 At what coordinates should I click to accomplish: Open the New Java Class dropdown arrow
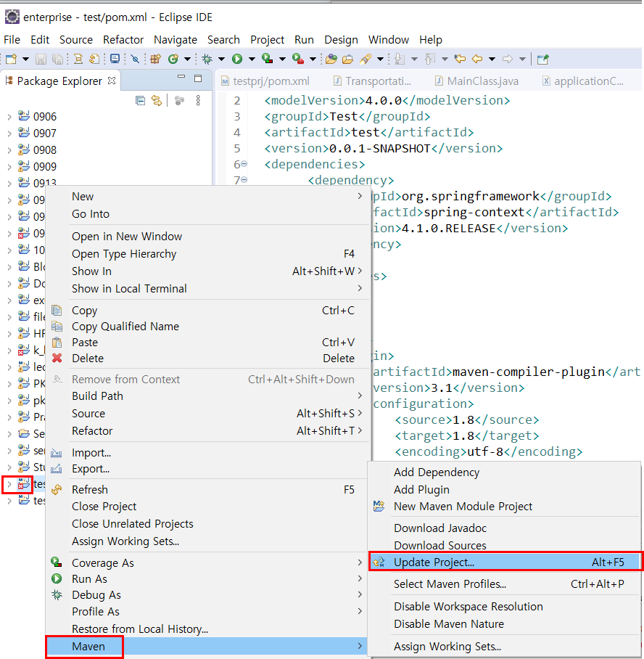[x=188, y=60]
